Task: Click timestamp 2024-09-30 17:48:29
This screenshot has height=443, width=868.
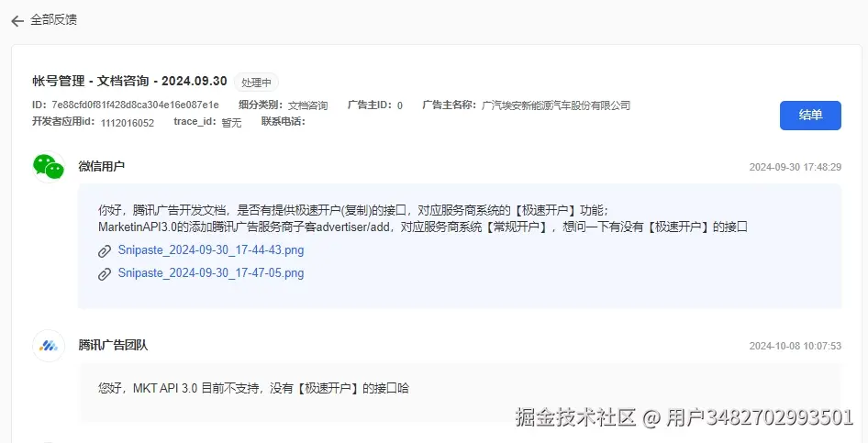Action: (x=795, y=167)
